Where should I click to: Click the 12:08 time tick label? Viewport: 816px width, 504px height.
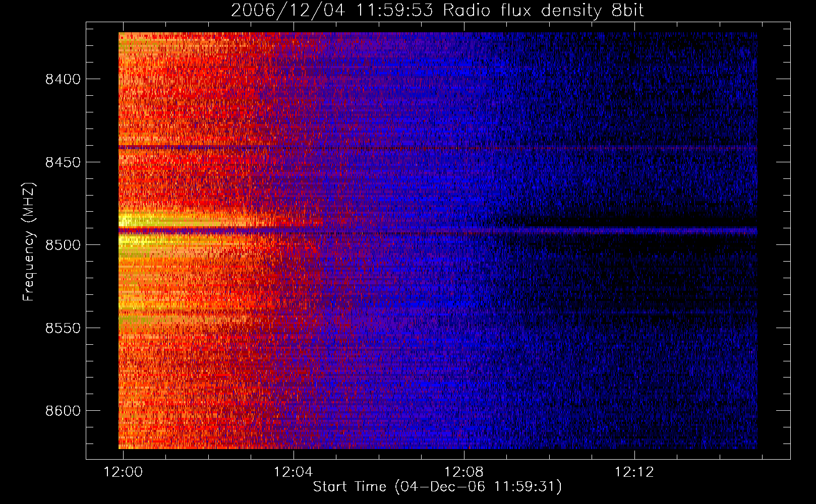click(463, 472)
